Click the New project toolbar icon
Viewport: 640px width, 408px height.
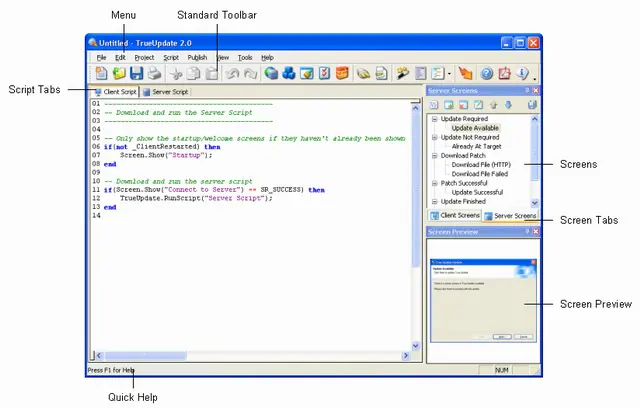point(102,74)
